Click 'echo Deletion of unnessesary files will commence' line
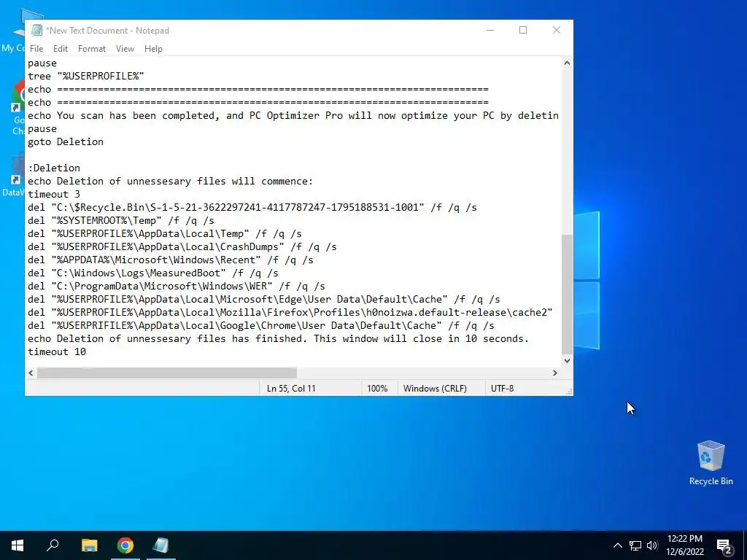The width and height of the screenshot is (747, 560). 171,182
